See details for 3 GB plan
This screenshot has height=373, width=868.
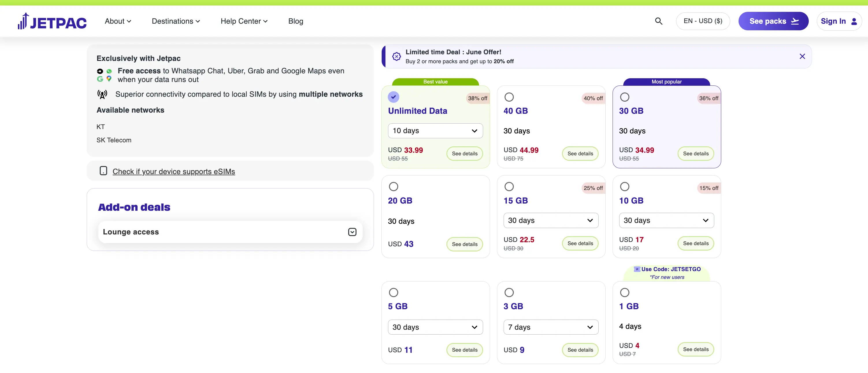(x=580, y=350)
